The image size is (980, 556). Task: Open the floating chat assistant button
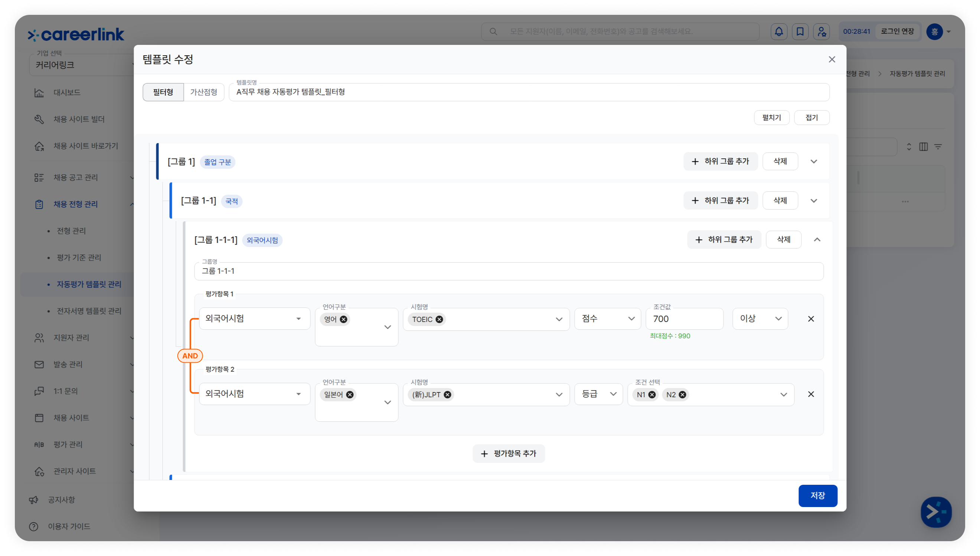tap(936, 512)
